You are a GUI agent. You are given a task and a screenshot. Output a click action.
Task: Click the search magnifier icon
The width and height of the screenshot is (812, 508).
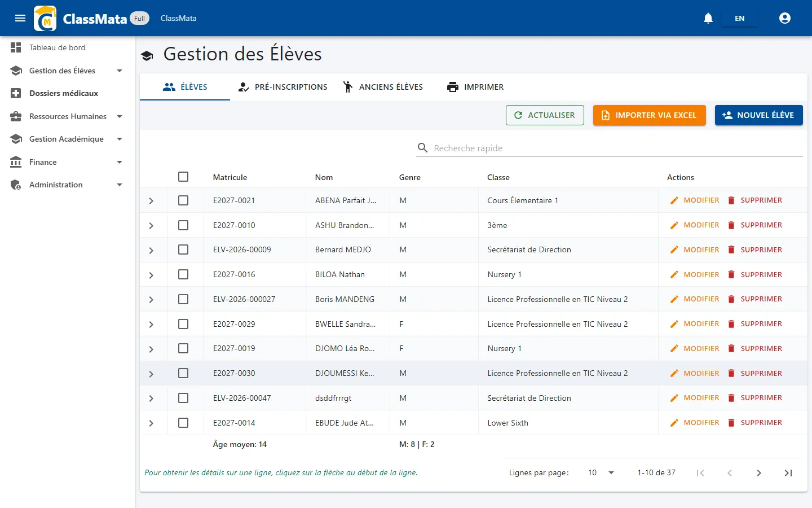click(x=422, y=148)
